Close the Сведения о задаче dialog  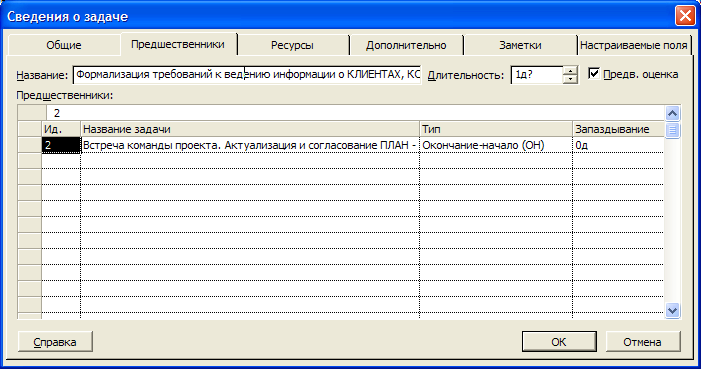click(685, 16)
